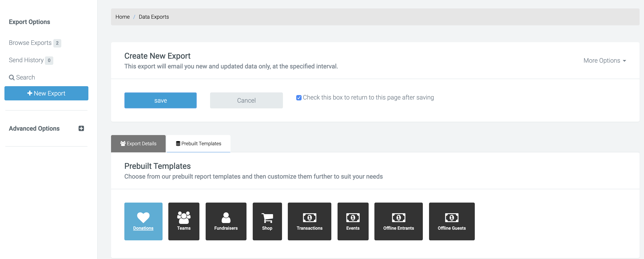The image size is (644, 259).
Task: Choose the Teams group template
Action: coord(184,221)
